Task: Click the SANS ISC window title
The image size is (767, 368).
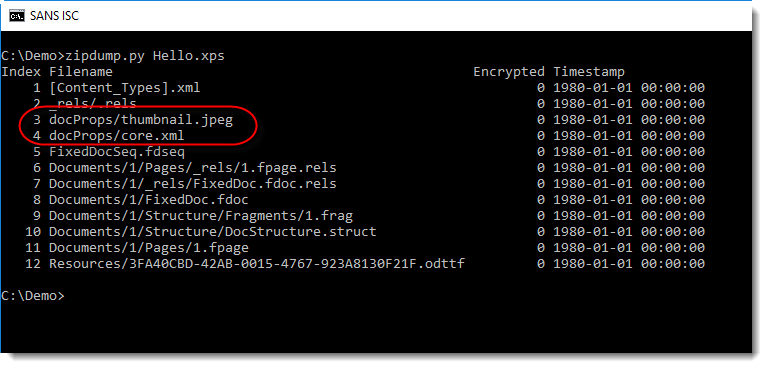Action: [54, 16]
